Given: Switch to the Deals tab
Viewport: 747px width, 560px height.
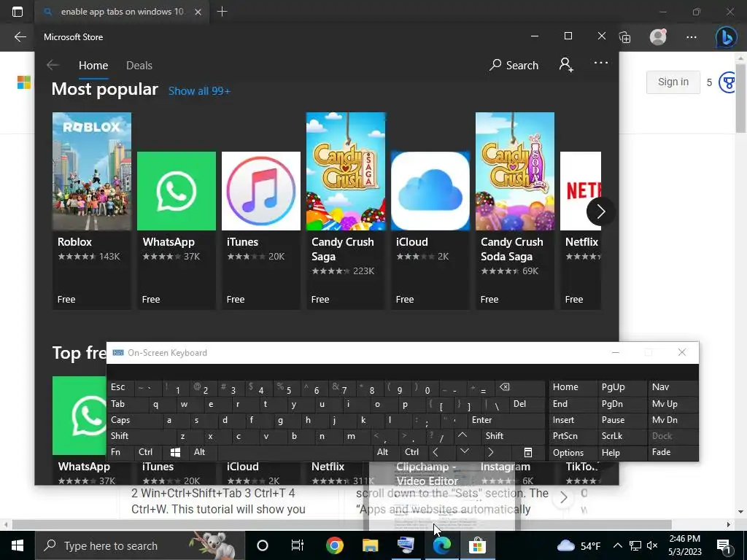Looking at the screenshot, I should [139, 65].
